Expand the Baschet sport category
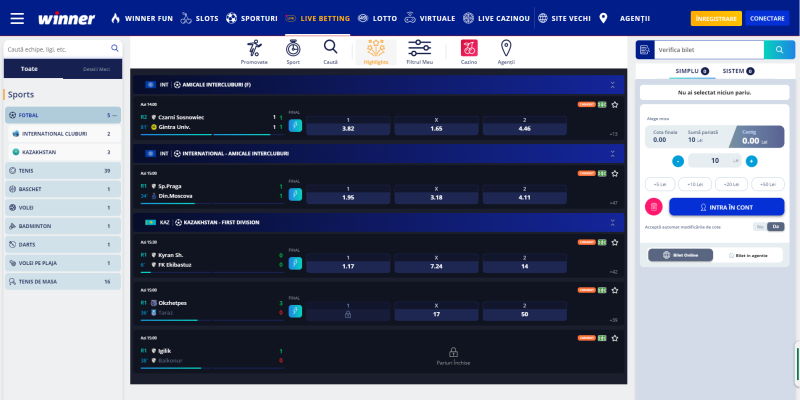This screenshot has height=400, width=800. pos(63,189)
